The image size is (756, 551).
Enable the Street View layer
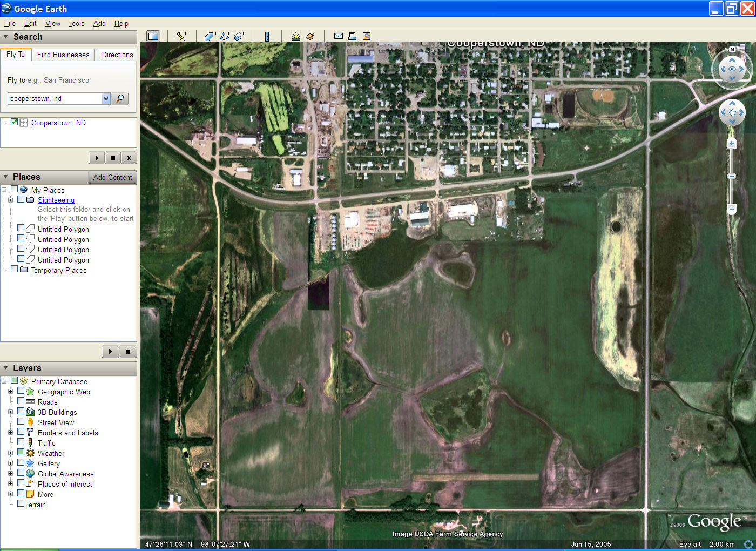pos(21,421)
